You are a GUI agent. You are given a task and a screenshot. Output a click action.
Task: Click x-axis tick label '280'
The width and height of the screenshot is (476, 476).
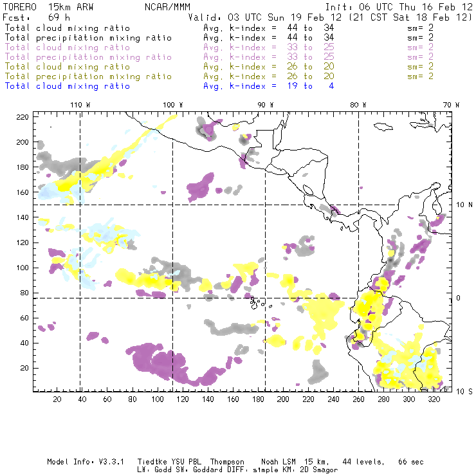coord(384,399)
